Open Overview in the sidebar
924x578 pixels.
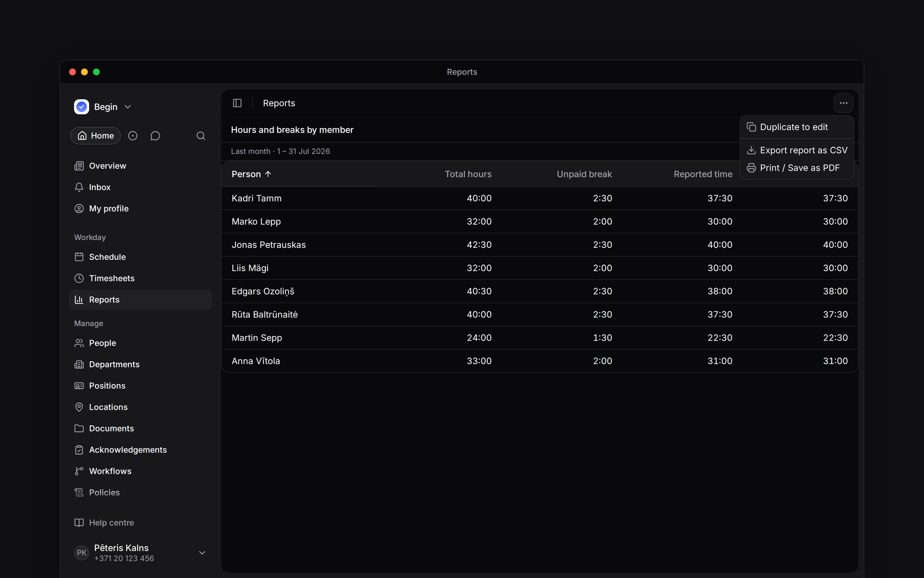point(140,166)
